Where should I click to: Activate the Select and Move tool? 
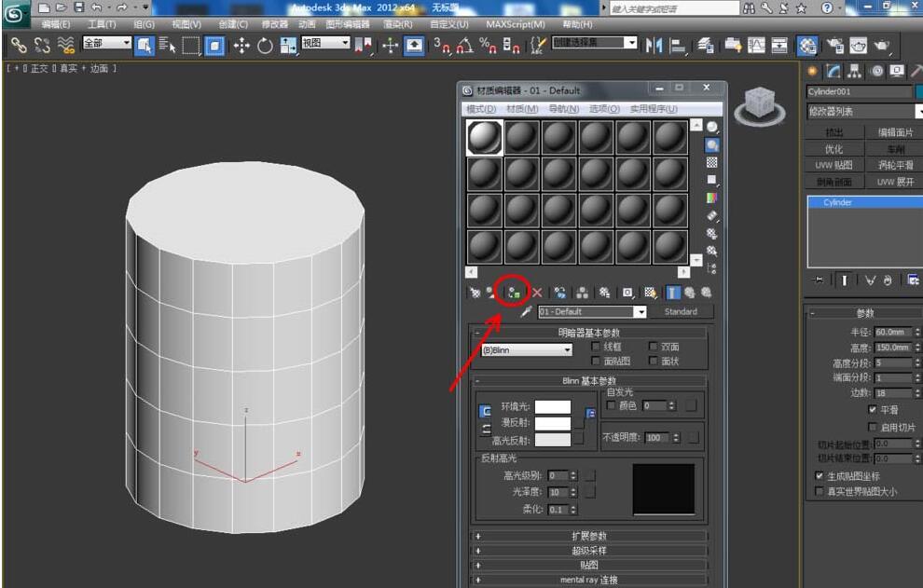point(241,46)
